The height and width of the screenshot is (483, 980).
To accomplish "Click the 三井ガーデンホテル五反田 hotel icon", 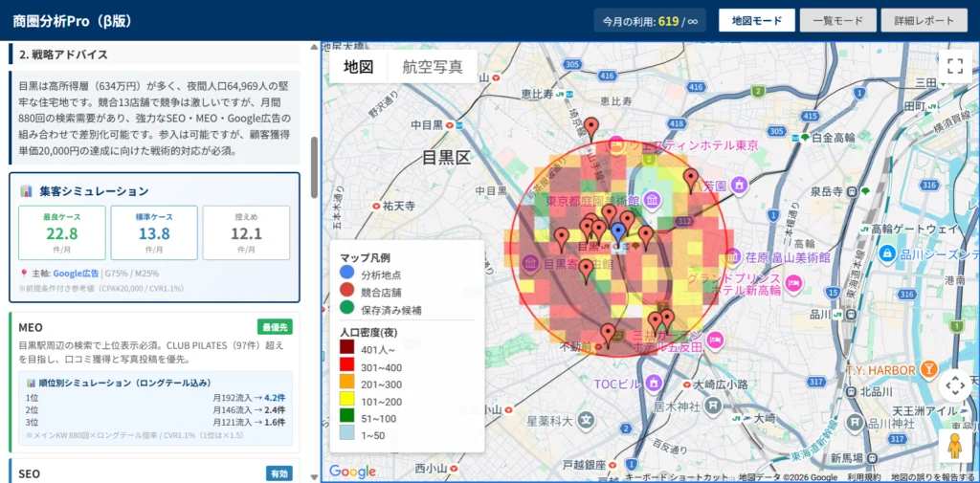I will pyautogui.click(x=715, y=340).
